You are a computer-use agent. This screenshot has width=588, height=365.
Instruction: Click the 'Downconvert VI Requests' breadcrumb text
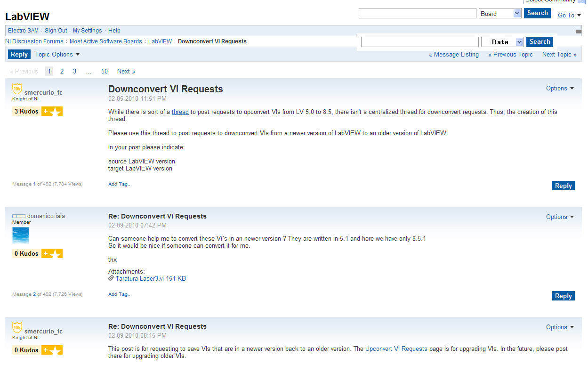coord(212,41)
